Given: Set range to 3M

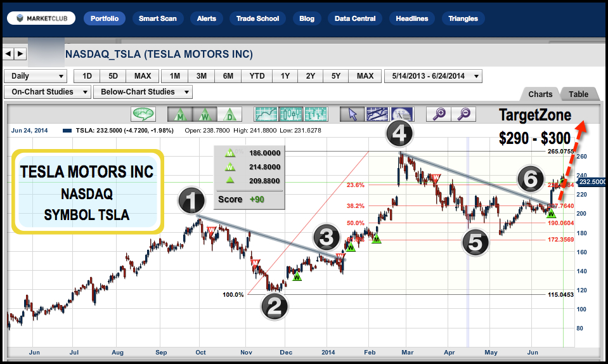Looking at the screenshot, I should tap(201, 76).
